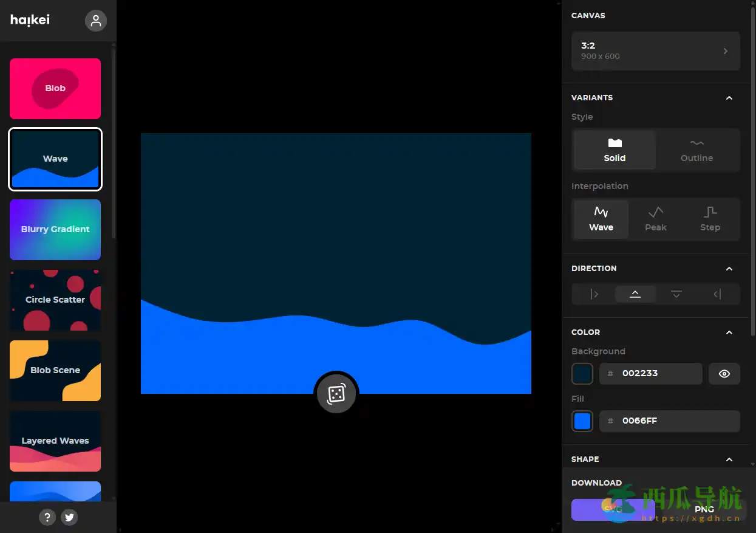The height and width of the screenshot is (533, 756).
Task: Choose the downward direction icon
Action: pyautogui.click(x=676, y=294)
